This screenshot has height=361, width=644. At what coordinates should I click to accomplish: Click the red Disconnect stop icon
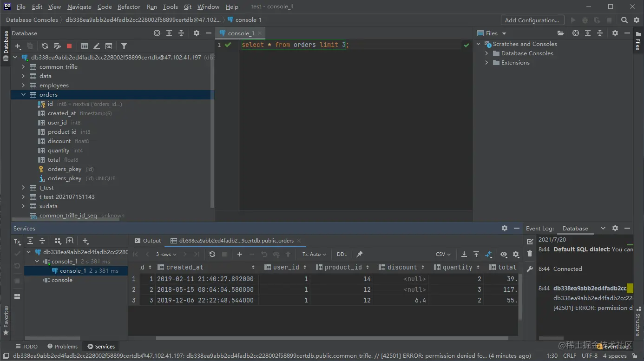coord(69,46)
